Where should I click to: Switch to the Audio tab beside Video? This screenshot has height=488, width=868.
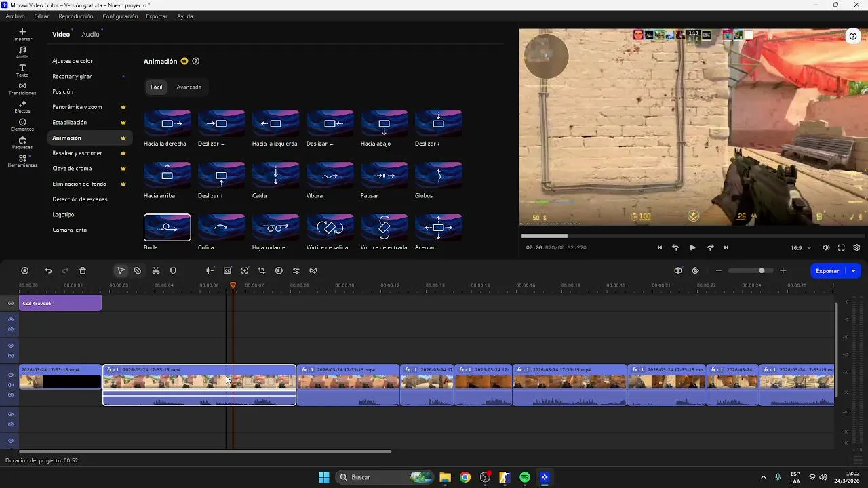(90, 34)
